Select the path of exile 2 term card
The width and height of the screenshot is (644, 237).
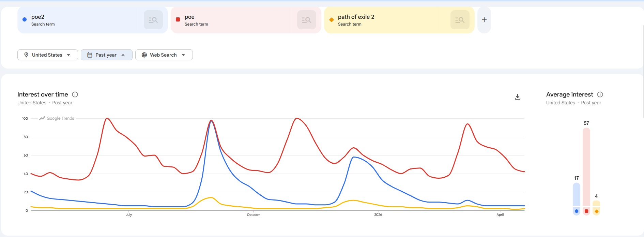pos(388,20)
